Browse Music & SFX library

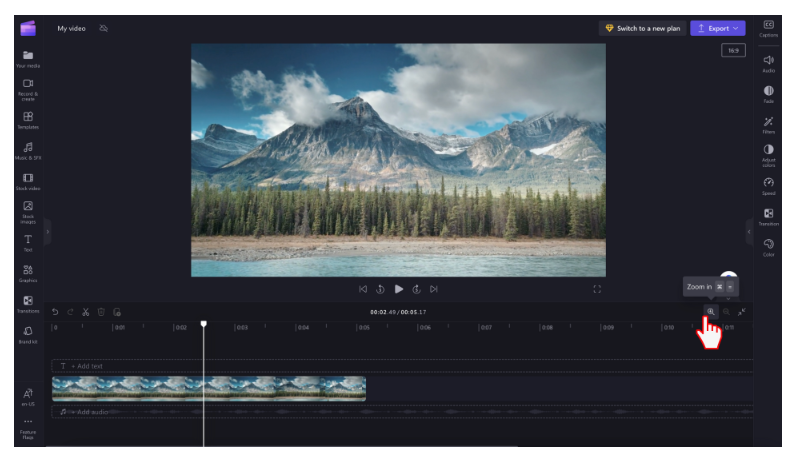[28, 151]
